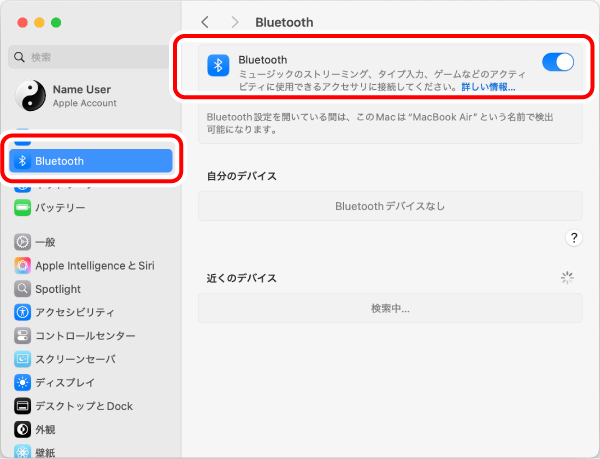Open the 詳しい情報 link
The height and width of the screenshot is (459, 600).
pyautogui.click(x=488, y=87)
